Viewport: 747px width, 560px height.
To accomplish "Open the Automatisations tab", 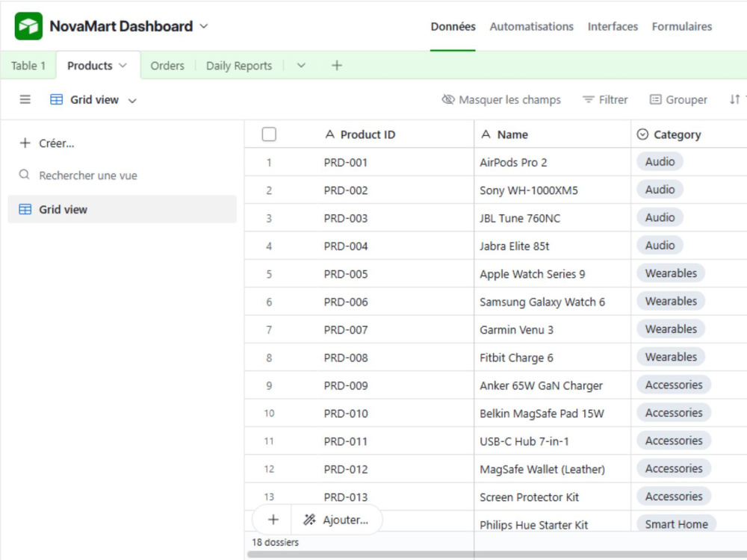I will point(531,27).
